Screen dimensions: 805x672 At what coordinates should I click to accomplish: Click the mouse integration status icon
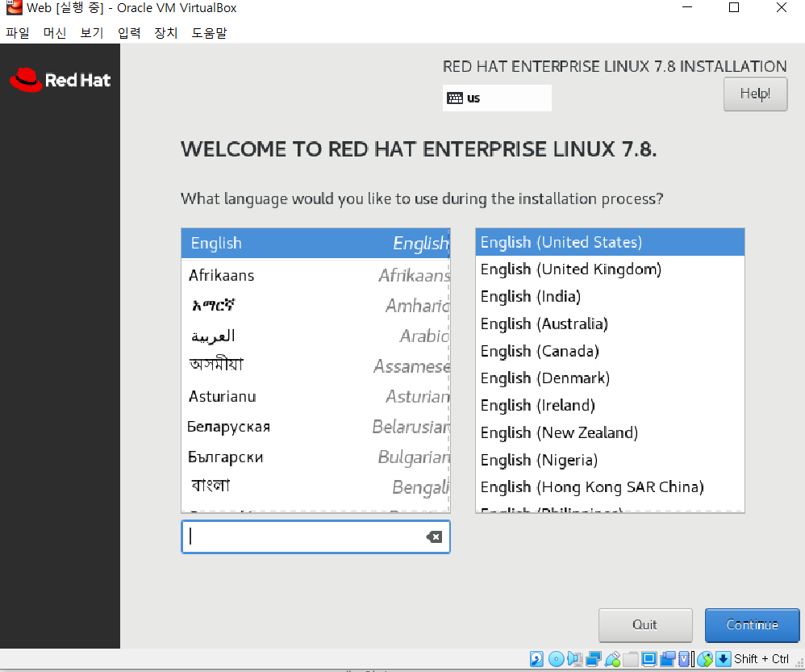point(706,658)
